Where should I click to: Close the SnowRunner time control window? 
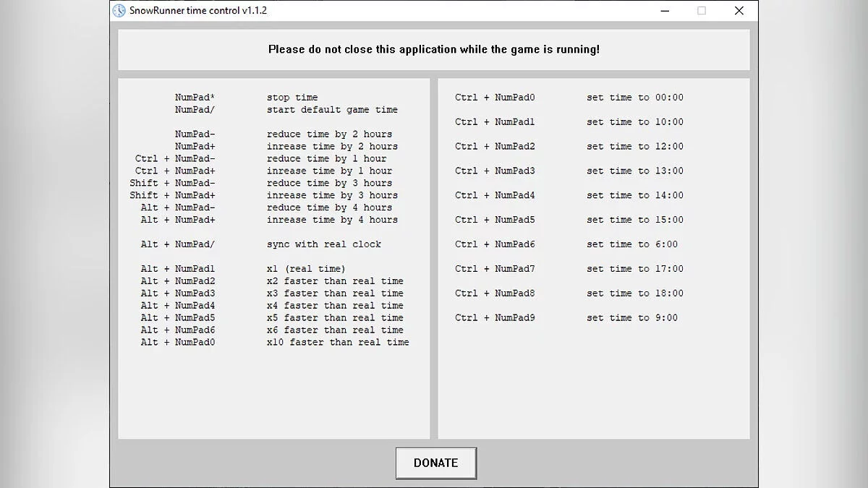(x=739, y=11)
